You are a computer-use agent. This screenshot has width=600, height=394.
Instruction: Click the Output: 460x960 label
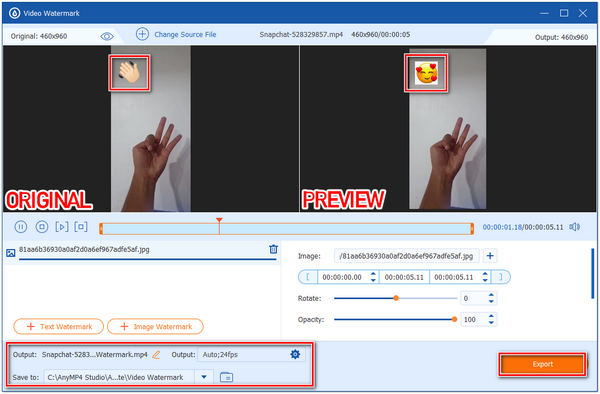561,37
